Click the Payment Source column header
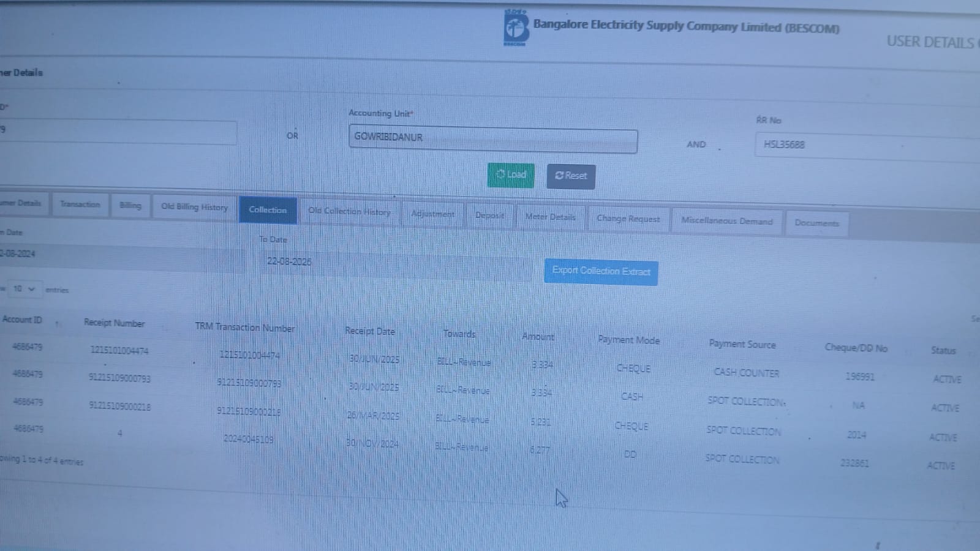This screenshot has height=551, width=980. tap(742, 345)
